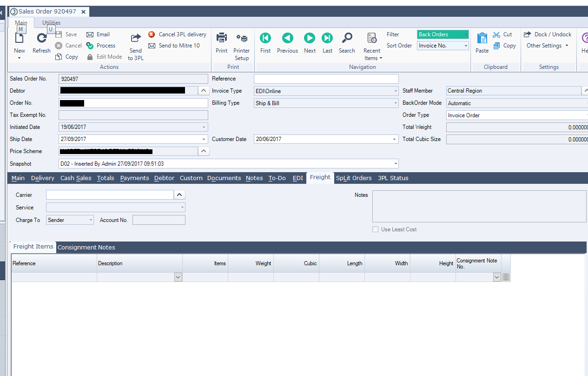This screenshot has height=376, width=588.
Task: Open the Filter Back Orders dropdown
Action: 466,34
